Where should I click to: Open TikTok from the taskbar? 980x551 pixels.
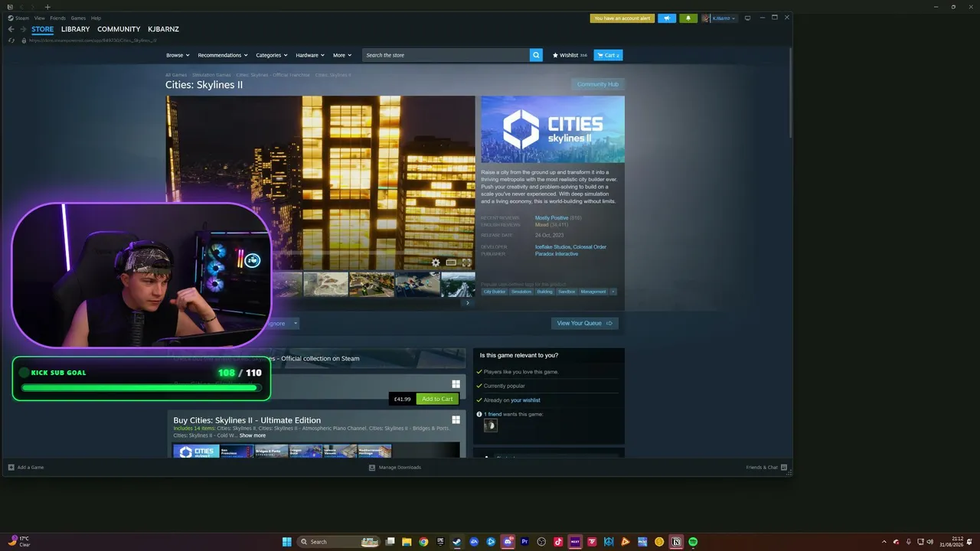pyautogui.click(x=558, y=542)
